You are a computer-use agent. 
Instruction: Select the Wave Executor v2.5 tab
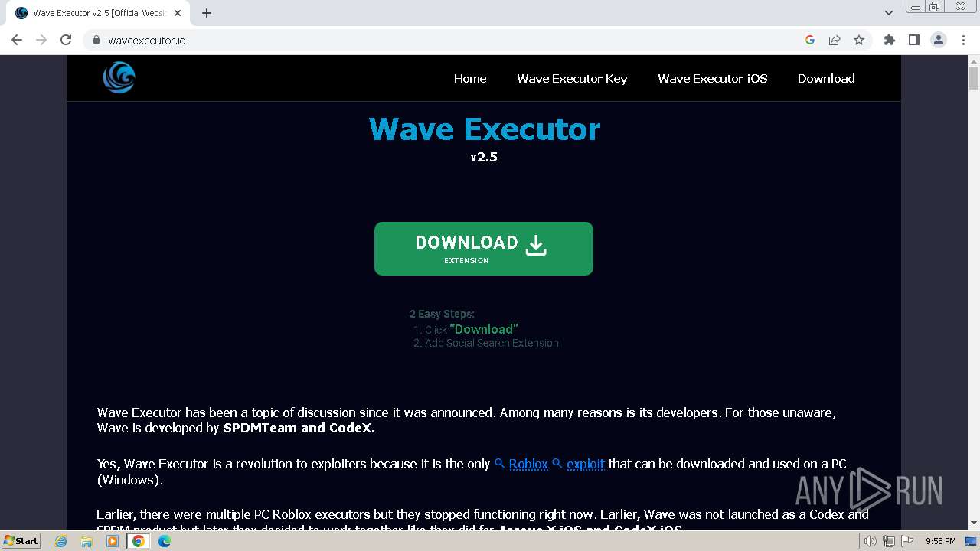pyautogui.click(x=98, y=13)
